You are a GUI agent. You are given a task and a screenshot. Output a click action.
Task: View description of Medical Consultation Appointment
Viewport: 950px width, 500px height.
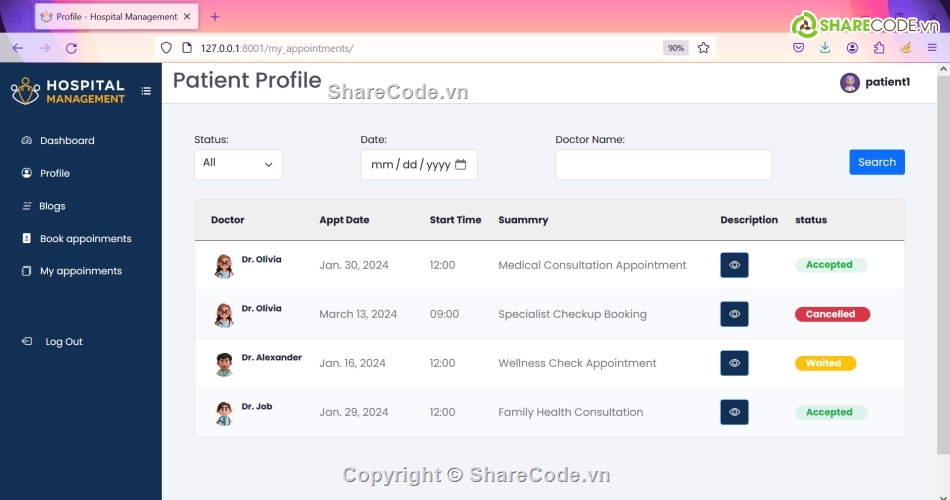[734, 265]
